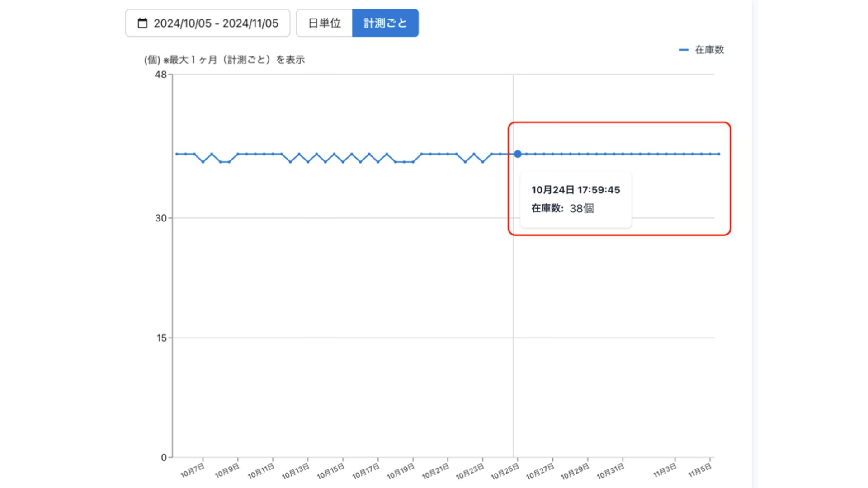The height and width of the screenshot is (488, 868).
Task: Click the 10月7日 x-axis label
Action: click(193, 470)
